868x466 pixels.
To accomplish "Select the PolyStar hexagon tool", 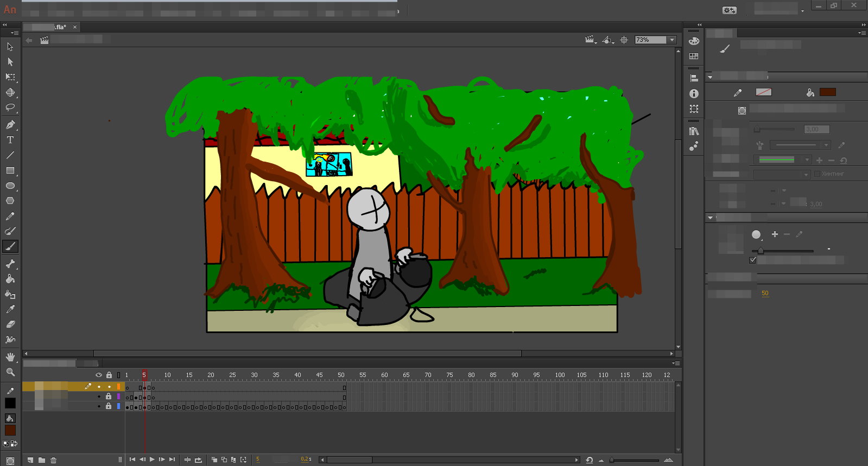I will click(10, 201).
